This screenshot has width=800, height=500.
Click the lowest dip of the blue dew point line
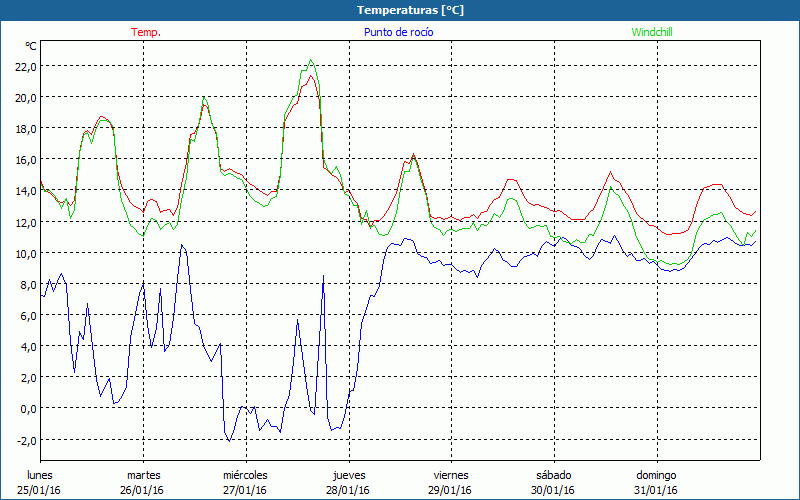click(229, 440)
